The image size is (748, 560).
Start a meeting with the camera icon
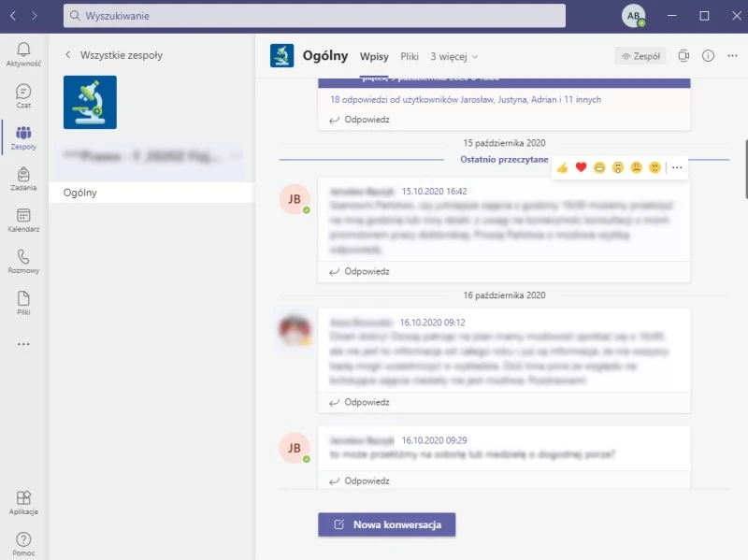[x=683, y=56]
